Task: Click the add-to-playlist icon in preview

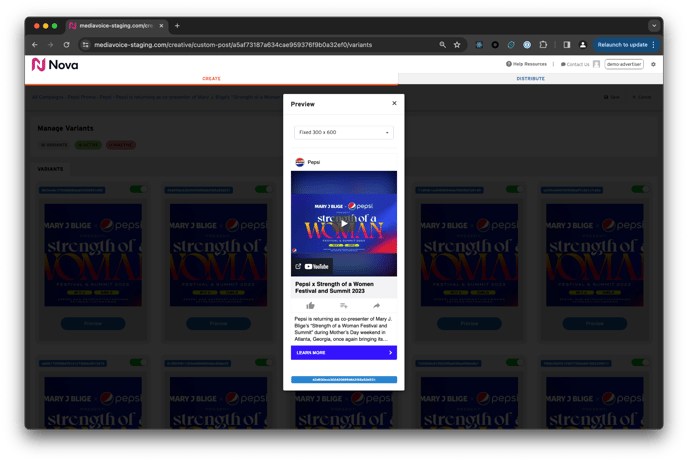Action: [x=343, y=305]
